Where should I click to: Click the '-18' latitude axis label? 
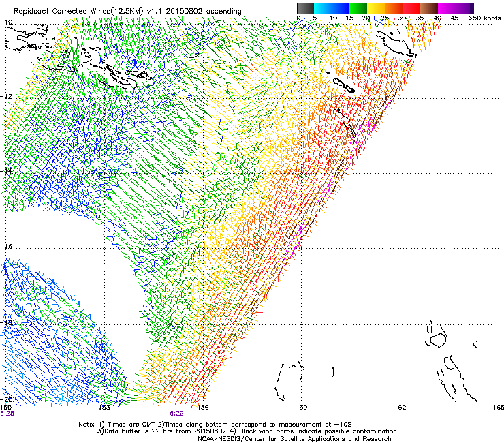[6, 322]
